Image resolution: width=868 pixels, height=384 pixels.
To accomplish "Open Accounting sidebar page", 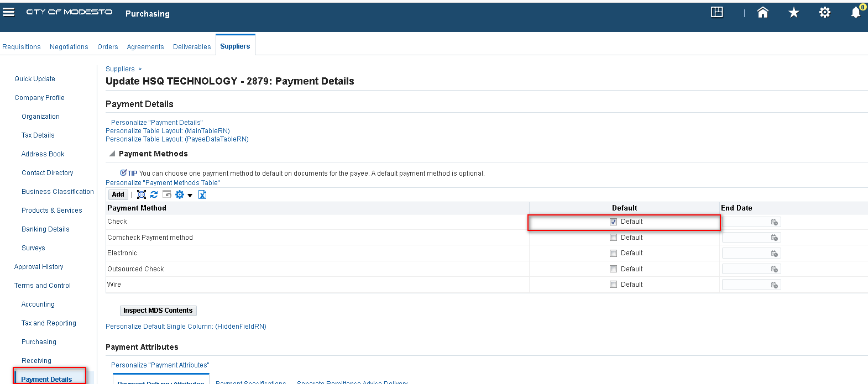I will point(38,304).
